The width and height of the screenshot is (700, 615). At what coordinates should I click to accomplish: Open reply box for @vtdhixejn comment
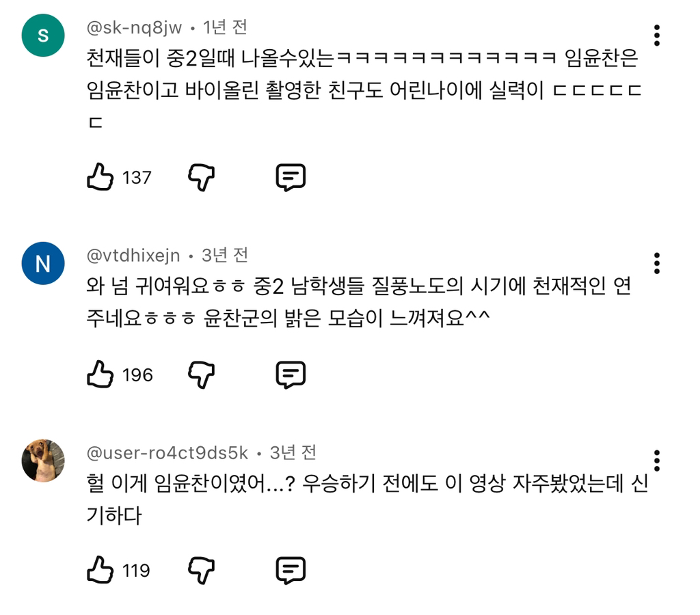tap(290, 374)
